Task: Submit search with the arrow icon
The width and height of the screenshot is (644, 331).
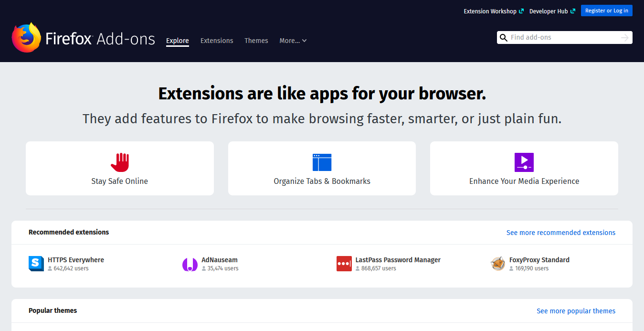Action: point(625,38)
